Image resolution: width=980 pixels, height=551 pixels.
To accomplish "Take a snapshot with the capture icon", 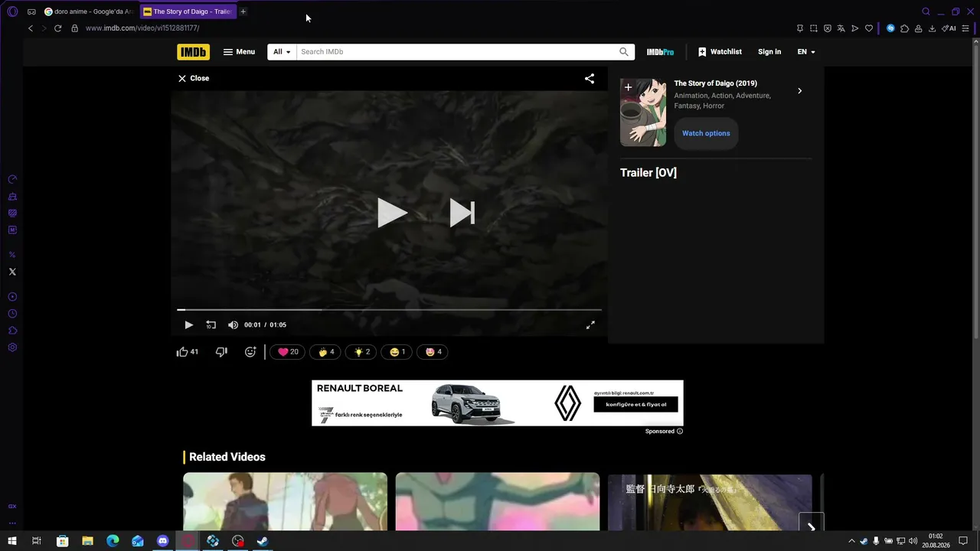I will point(814,28).
